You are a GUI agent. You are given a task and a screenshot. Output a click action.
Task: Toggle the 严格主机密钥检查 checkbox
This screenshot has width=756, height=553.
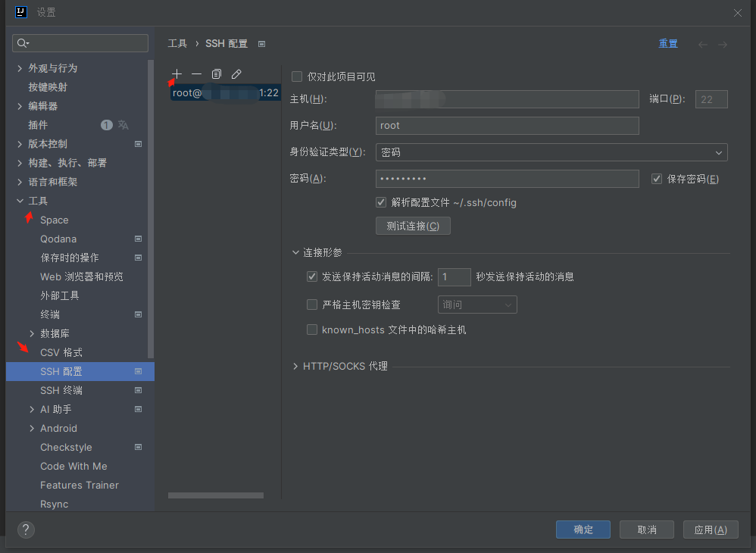coord(311,305)
